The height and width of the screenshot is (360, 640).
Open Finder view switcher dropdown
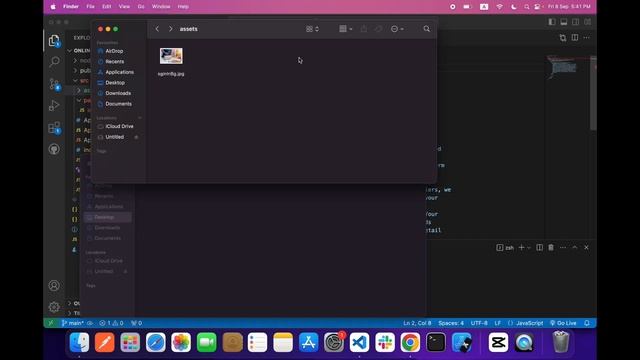click(x=312, y=29)
